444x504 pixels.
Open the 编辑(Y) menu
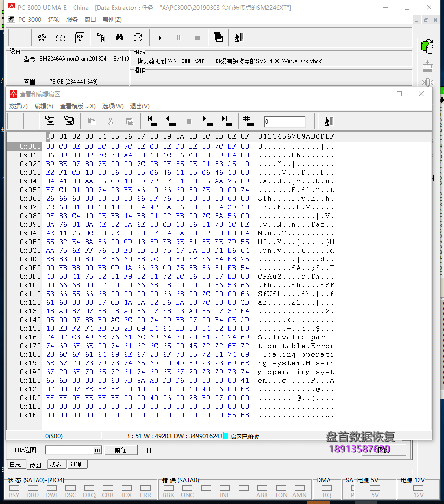coord(44,106)
